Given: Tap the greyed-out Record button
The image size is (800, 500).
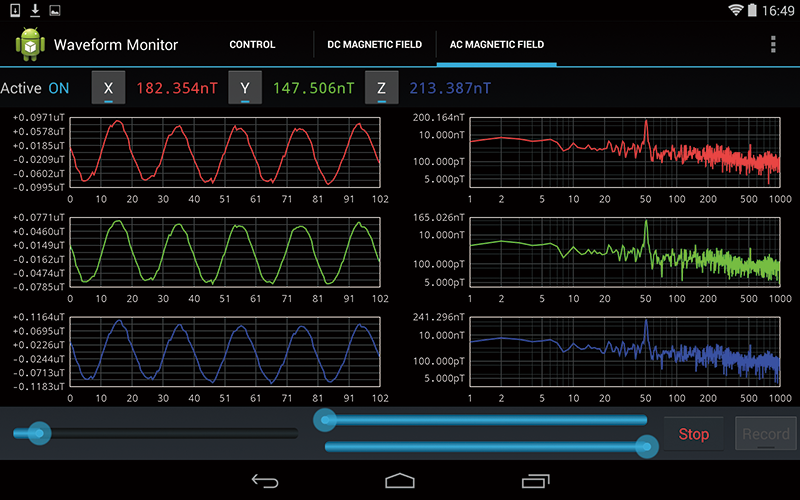Looking at the screenshot, I should point(766,434).
